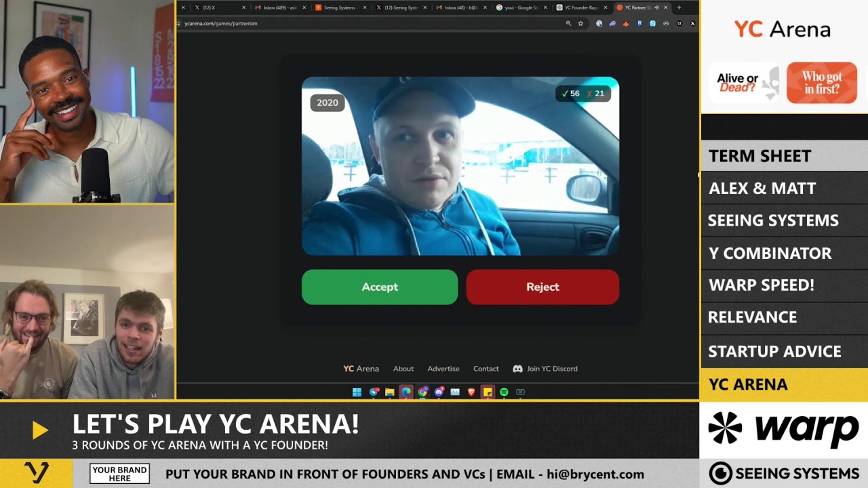Open Spotify from the taskbar
Viewport: 868px width, 488px height.
[504, 392]
